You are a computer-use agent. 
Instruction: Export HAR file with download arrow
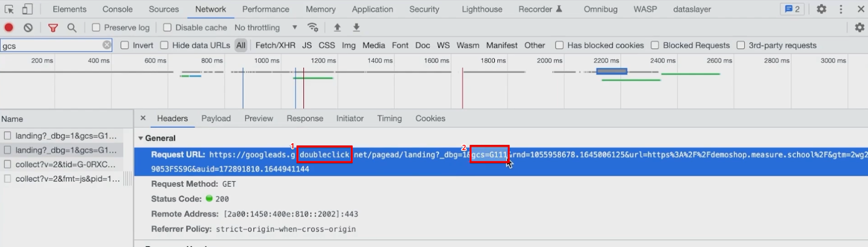click(x=356, y=28)
